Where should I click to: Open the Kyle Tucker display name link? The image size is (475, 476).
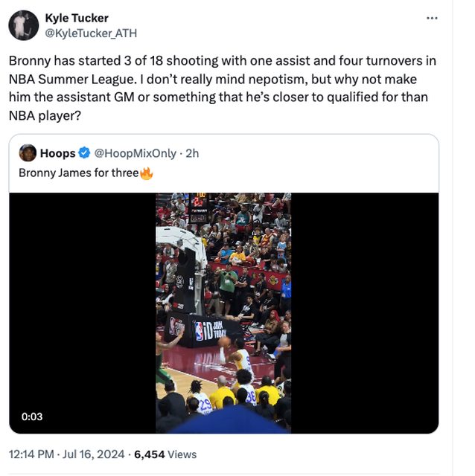[x=77, y=18]
